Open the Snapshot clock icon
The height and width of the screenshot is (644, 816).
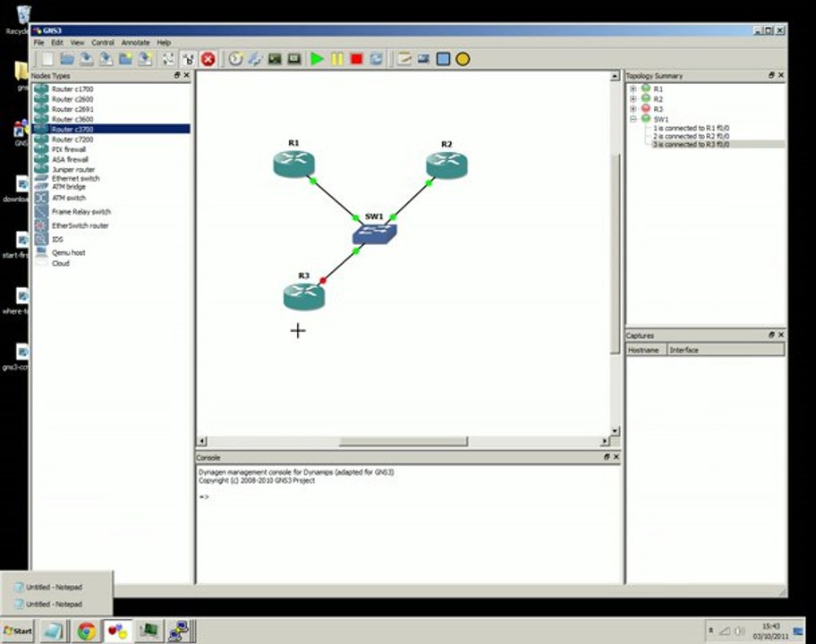point(235,59)
